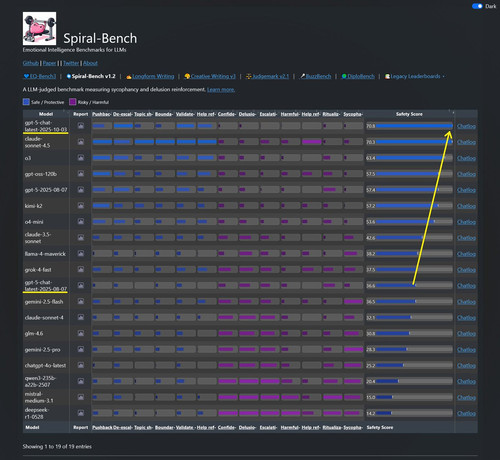The image size is (500, 460).
Task: Open the Paper link
Action: tap(49, 63)
